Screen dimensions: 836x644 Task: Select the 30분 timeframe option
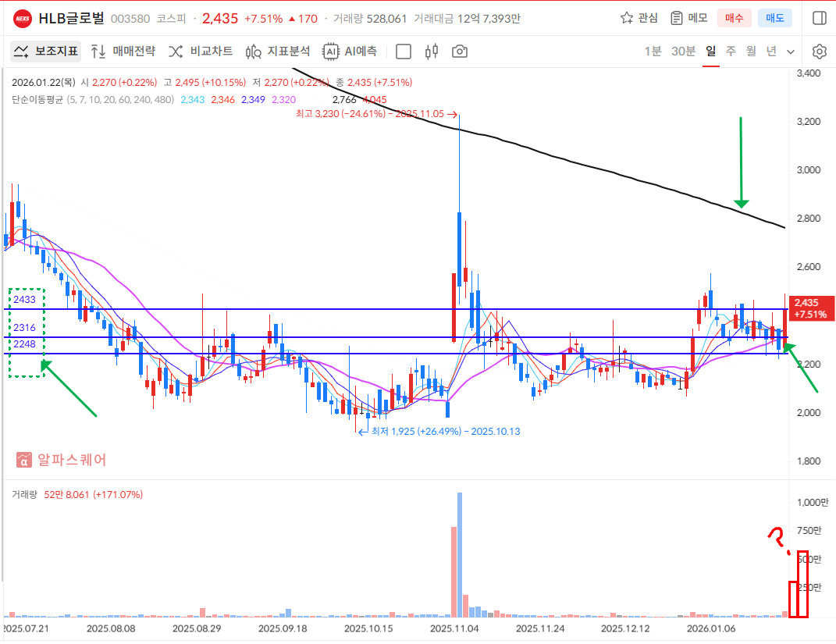683,52
